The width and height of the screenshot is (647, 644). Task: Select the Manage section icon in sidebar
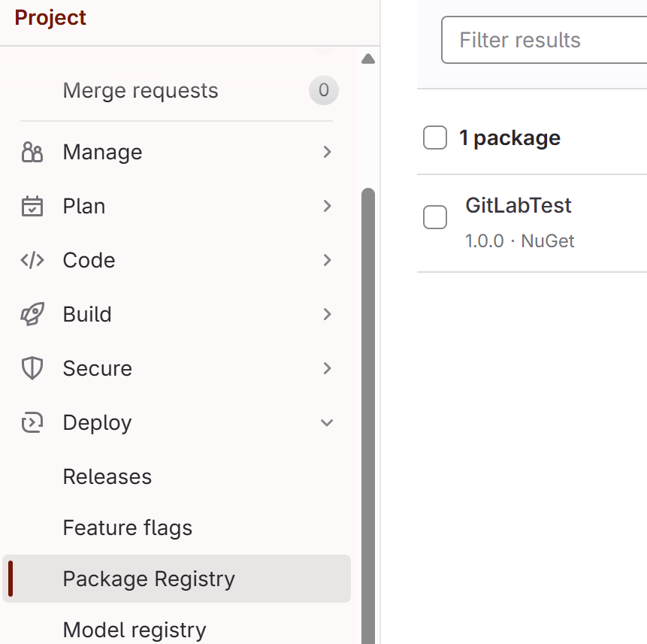[32, 152]
